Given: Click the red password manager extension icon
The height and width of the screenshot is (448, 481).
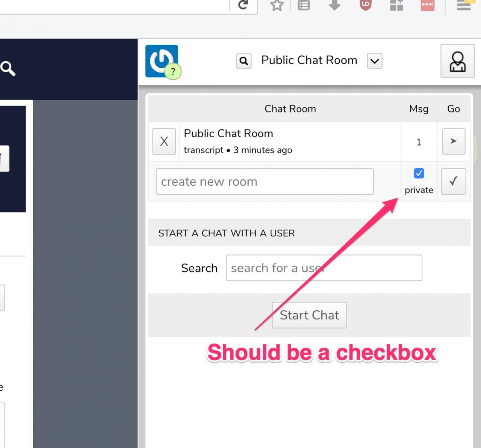Looking at the screenshot, I should pos(428,5).
